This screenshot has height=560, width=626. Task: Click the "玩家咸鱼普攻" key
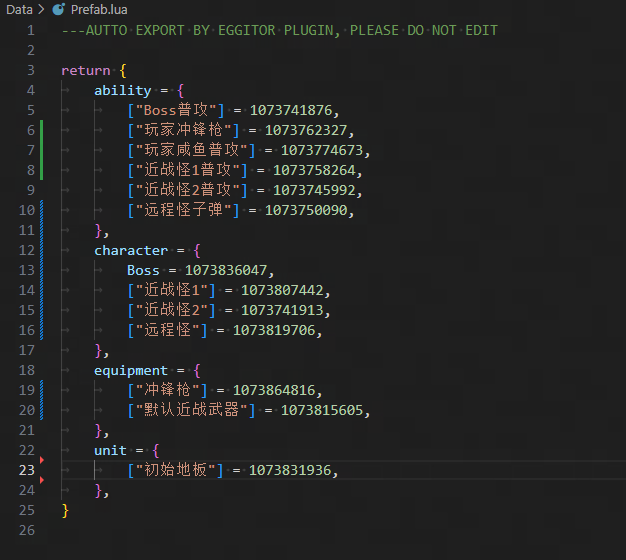click(x=191, y=150)
